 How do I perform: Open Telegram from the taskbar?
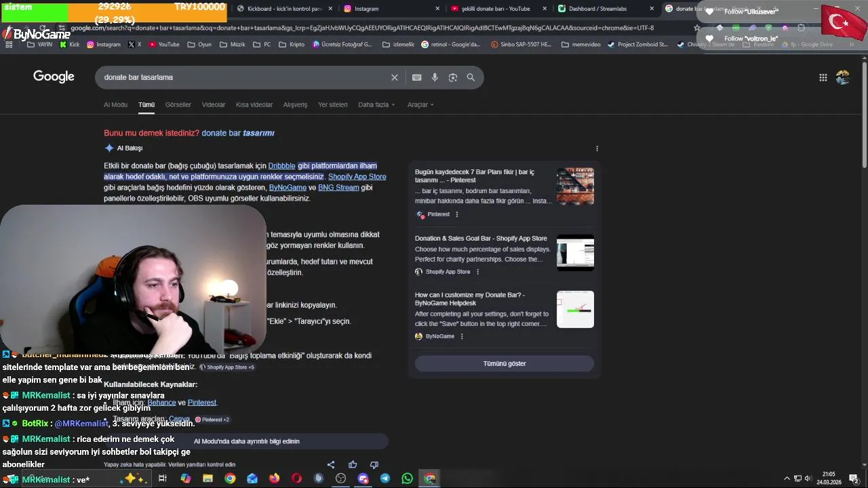point(385,478)
